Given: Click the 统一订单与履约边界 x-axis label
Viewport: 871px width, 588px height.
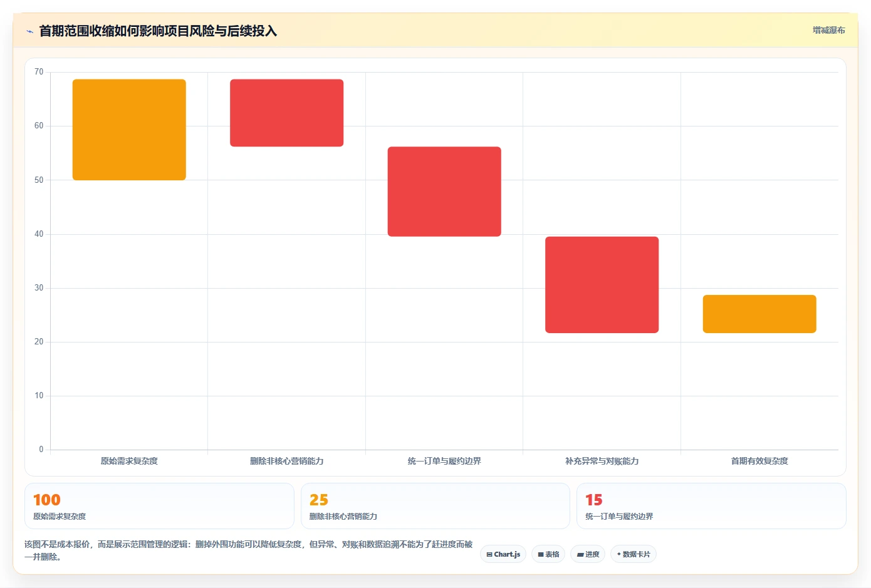Looking at the screenshot, I should (x=444, y=461).
